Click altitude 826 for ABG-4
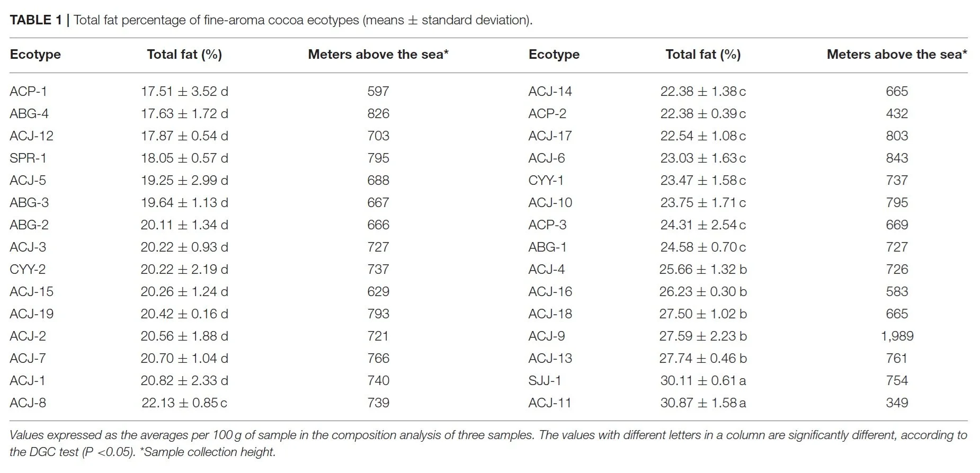The height and width of the screenshot is (473, 980). pyautogui.click(x=378, y=114)
